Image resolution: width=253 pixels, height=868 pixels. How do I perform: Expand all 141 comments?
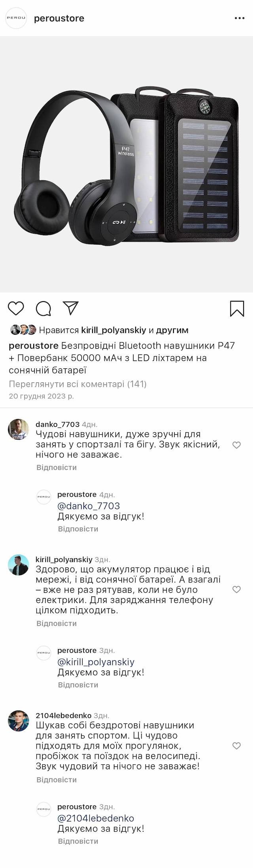pos(77,384)
